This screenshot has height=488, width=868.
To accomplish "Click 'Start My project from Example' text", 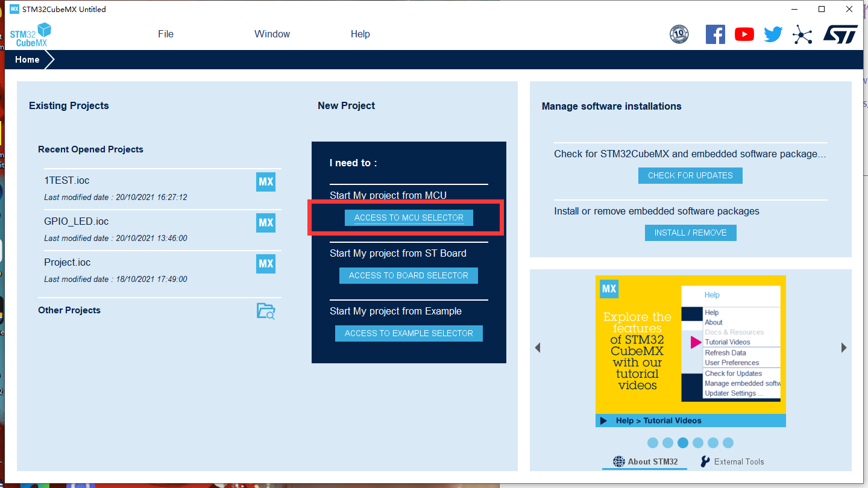I will click(395, 311).
